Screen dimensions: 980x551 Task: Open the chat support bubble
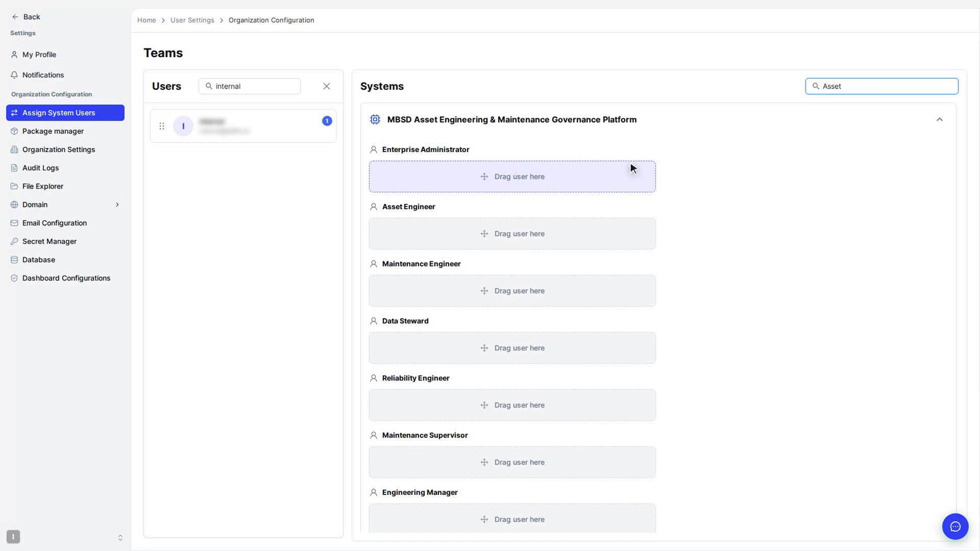coord(955,527)
